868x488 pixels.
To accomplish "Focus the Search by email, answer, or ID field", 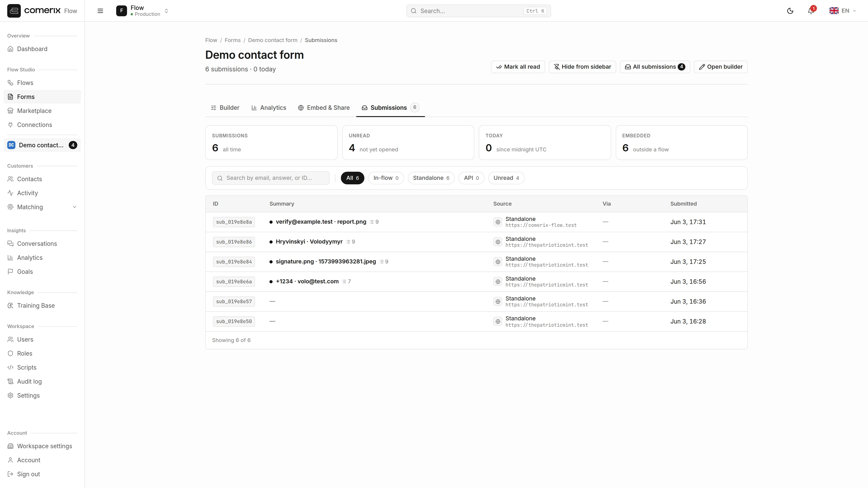I will pos(271,178).
